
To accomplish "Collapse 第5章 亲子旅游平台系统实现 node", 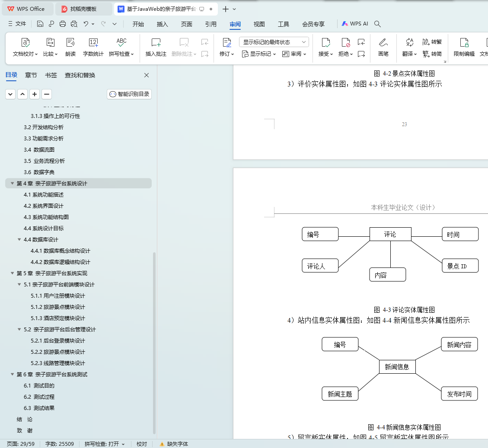I will [13, 273].
